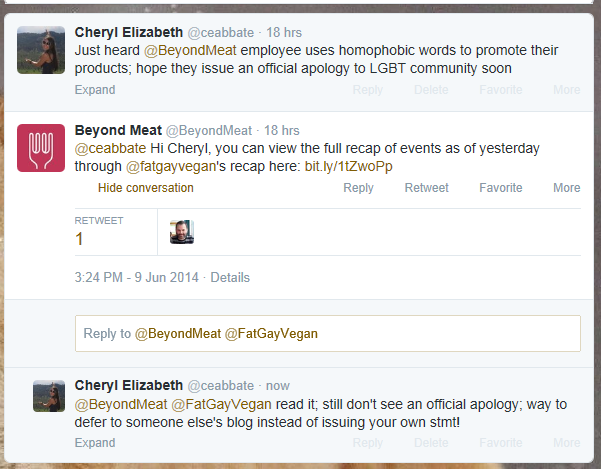
Task: Hide conversation under Beyond Meat tweet
Action: click(x=146, y=188)
